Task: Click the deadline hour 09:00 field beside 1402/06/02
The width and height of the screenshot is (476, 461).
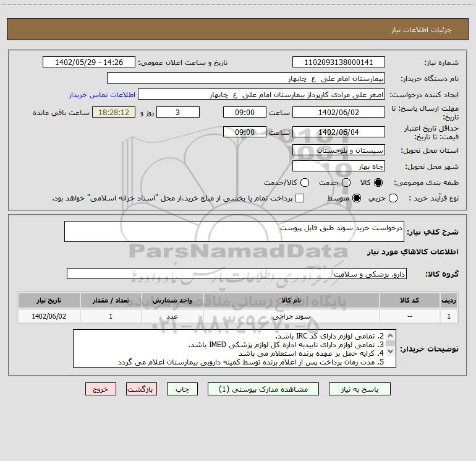Action: 245,112
